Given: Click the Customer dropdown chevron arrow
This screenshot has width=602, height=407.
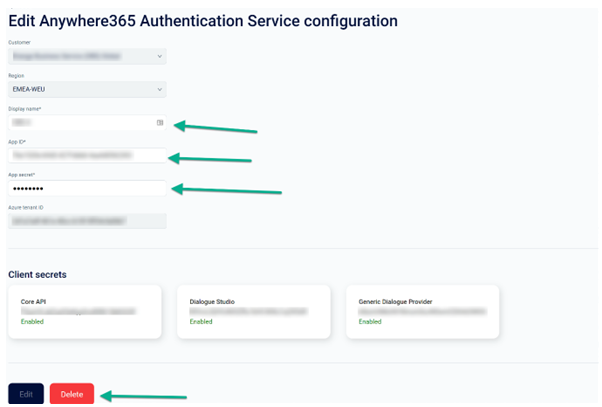Looking at the screenshot, I should 159,56.
